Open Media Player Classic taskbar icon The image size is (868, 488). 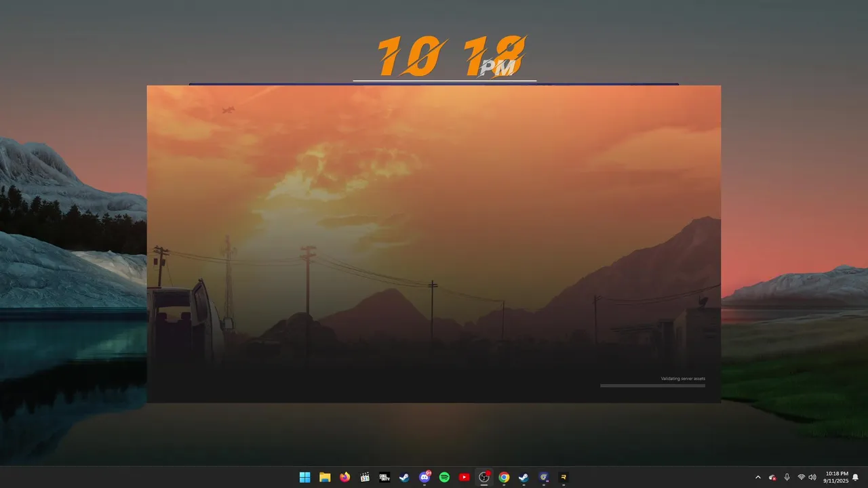pos(365,477)
